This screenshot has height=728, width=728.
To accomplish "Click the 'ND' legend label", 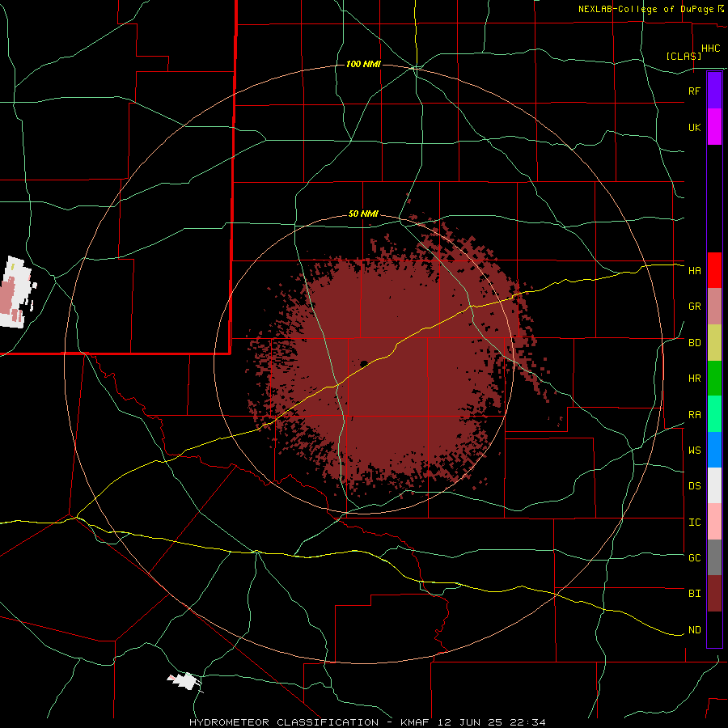I will coord(694,629).
